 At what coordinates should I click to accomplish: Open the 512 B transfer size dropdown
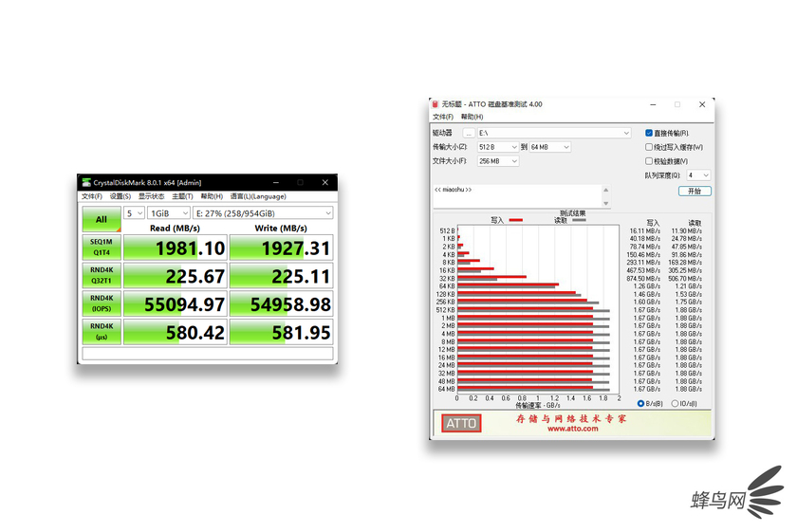tap(497, 147)
